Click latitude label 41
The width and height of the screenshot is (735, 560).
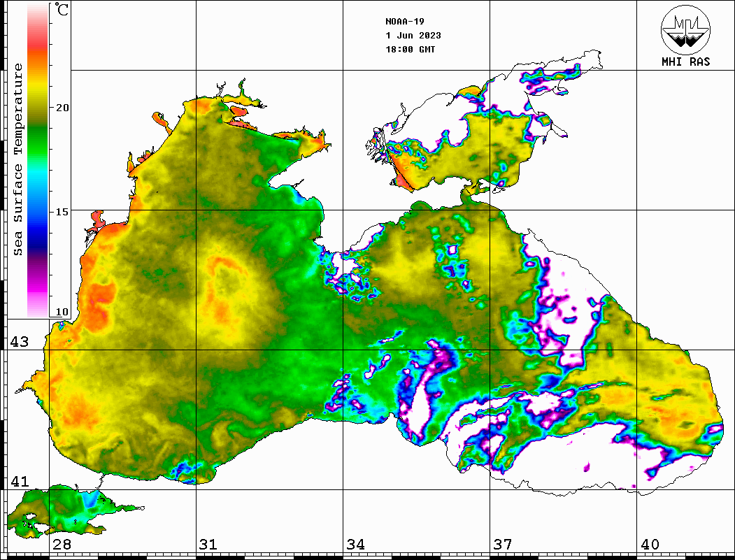20,481
